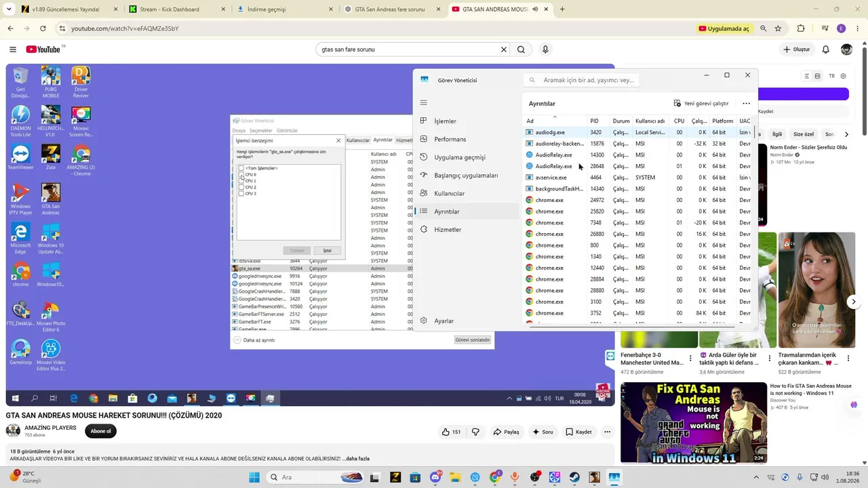Go to YouTube home via logo
The image size is (868, 488).
44,49
